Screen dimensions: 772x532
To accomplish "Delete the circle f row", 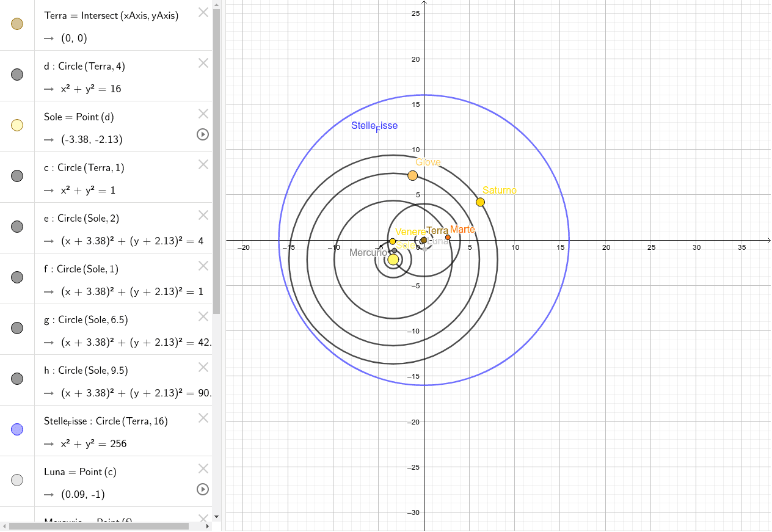I will click(x=203, y=266).
